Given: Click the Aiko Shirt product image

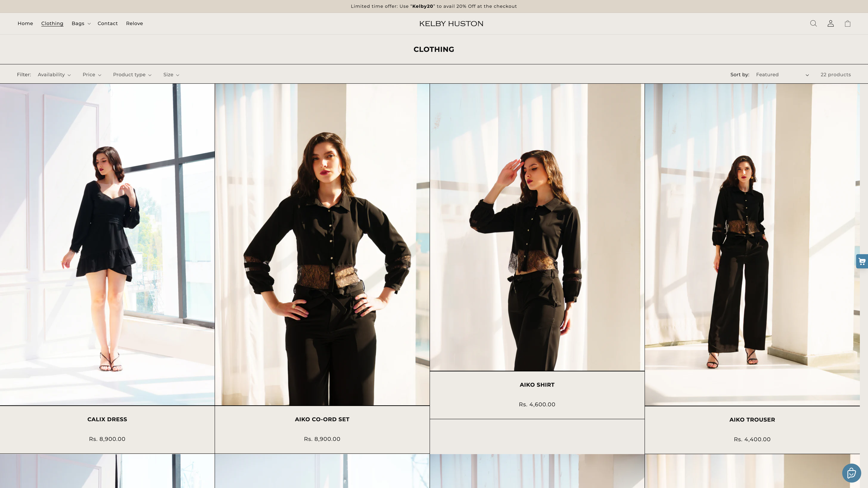Looking at the screenshot, I should (x=537, y=227).
